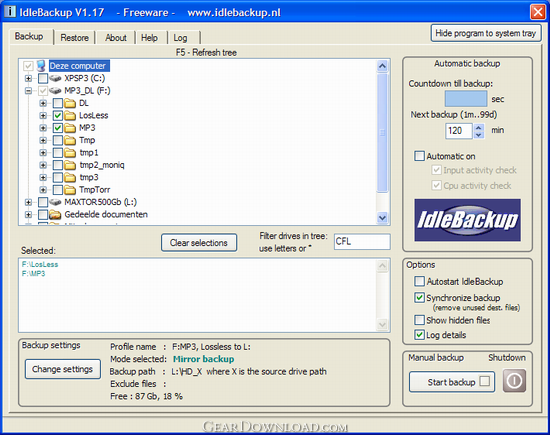Expand the TmpTorr folder node
550x435 pixels.
43,190
